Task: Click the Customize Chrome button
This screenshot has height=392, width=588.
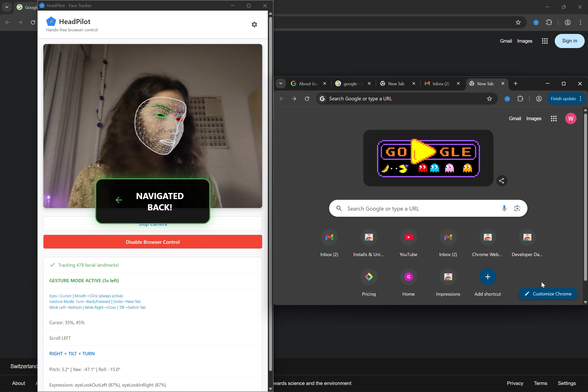Action: tap(548, 294)
